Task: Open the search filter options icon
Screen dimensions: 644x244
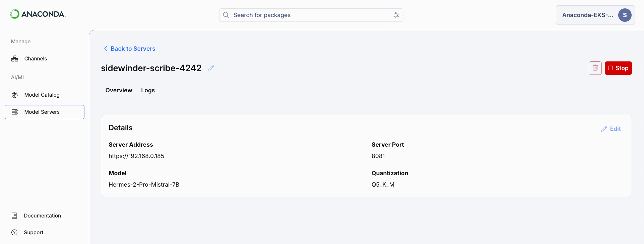Action: point(396,15)
